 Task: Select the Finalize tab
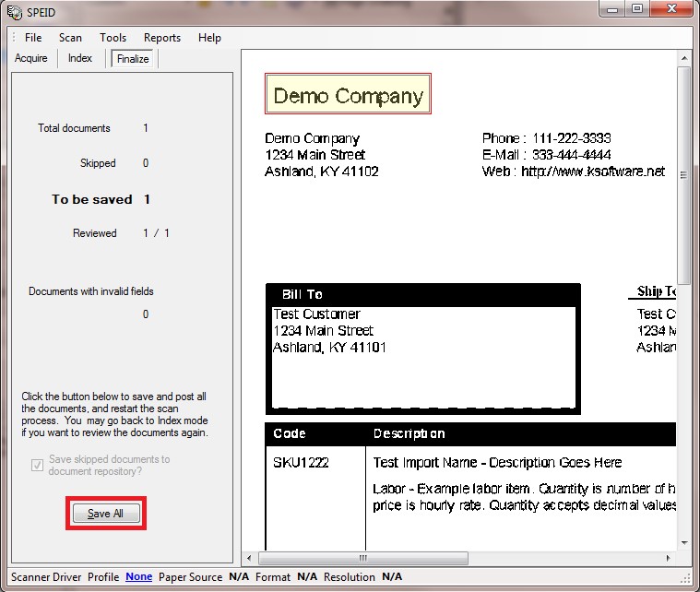[133, 59]
